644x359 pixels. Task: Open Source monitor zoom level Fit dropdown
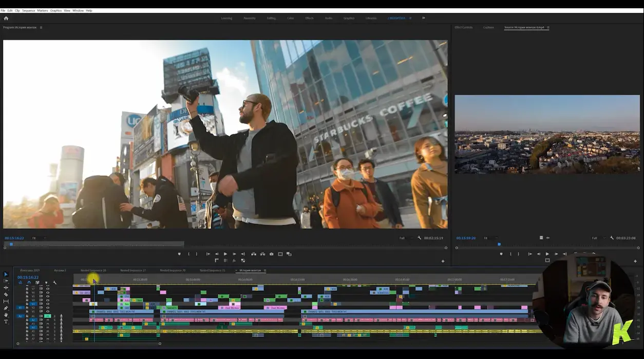click(490, 238)
